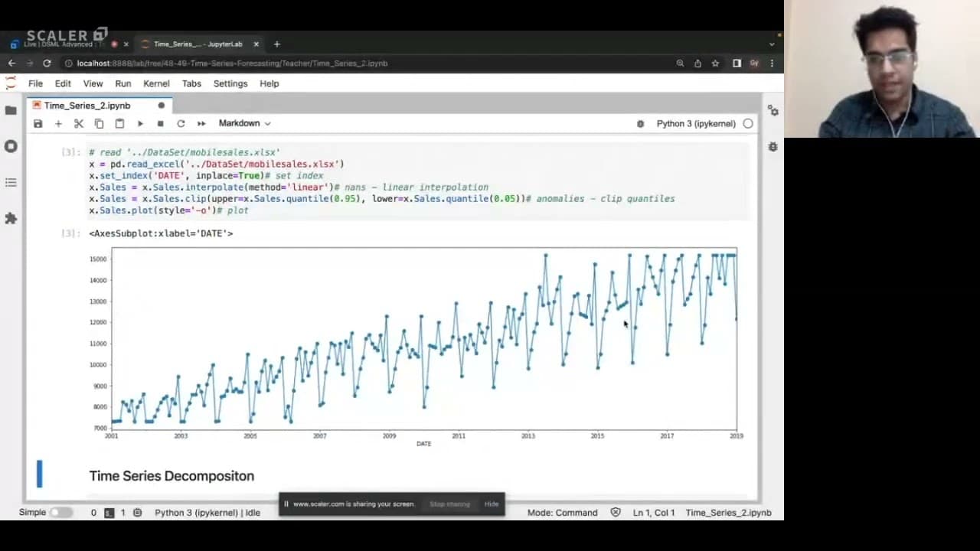Click Python 3 (ipykernel) | Idle status text
Screen dimensions: 980x551
(x=207, y=513)
